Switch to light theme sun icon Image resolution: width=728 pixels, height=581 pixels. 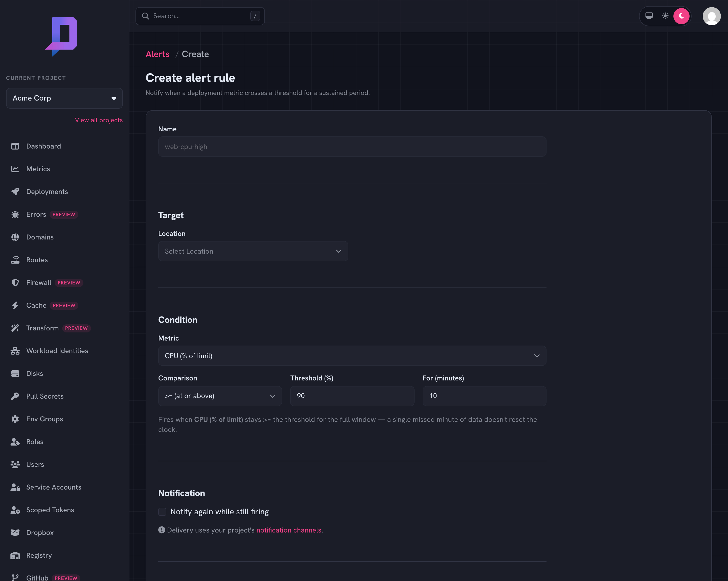(x=665, y=16)
